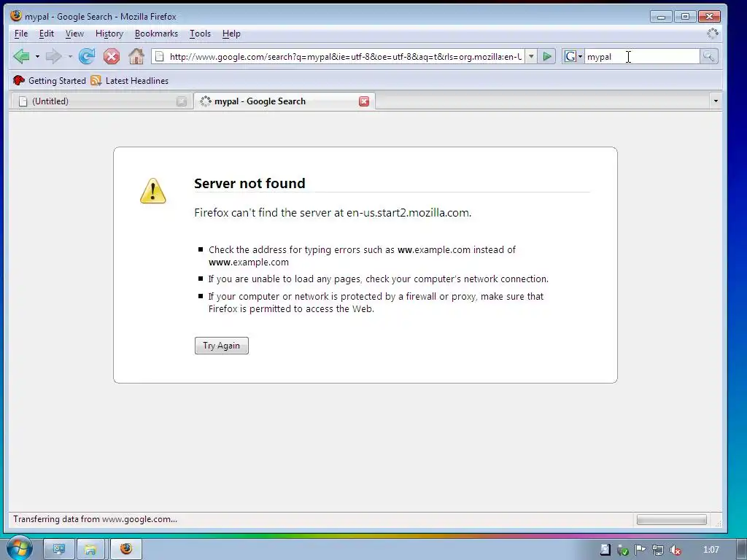
Task: Open the File menu
Action: pyautogui.click(x=21, y=34)
